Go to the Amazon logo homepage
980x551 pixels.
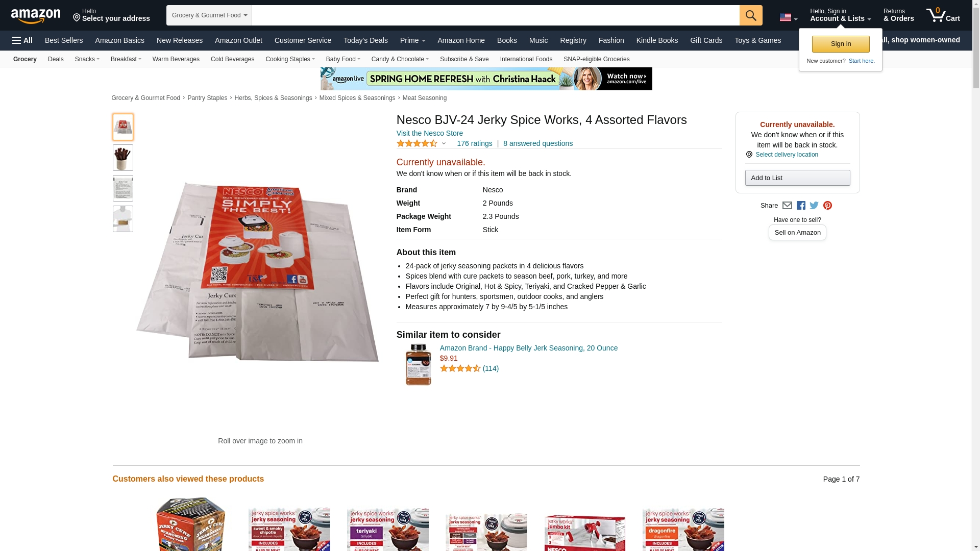coord(36,16)
